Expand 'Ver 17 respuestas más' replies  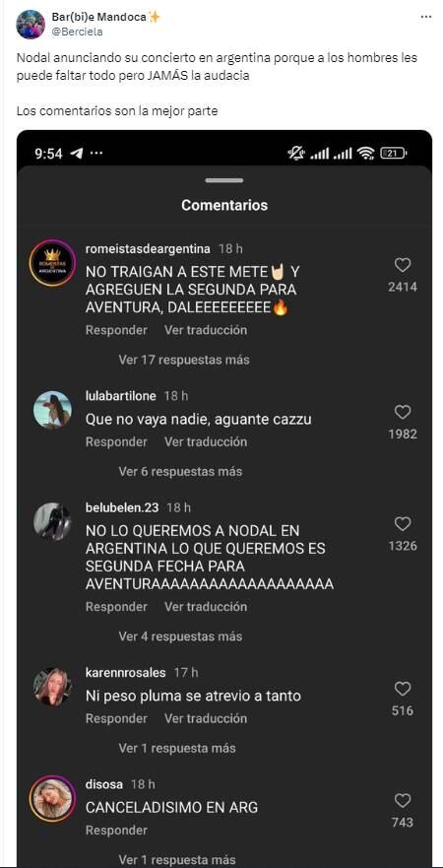184,360
